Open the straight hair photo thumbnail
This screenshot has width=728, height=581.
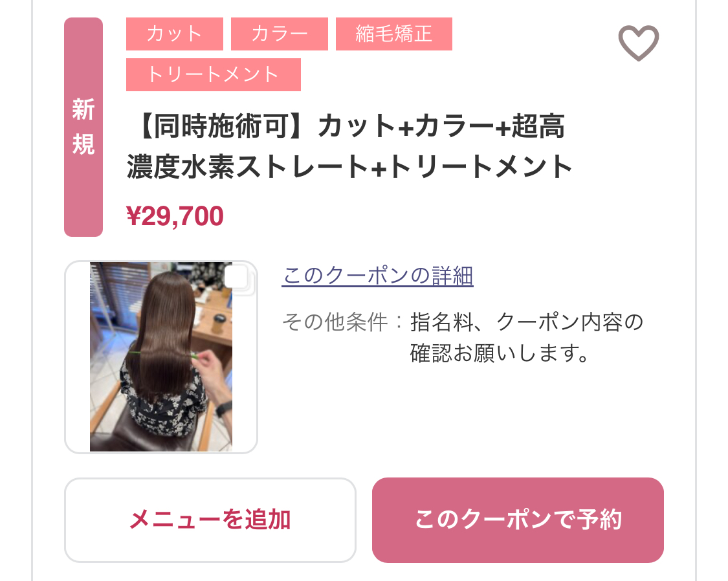tap(161, 357)
